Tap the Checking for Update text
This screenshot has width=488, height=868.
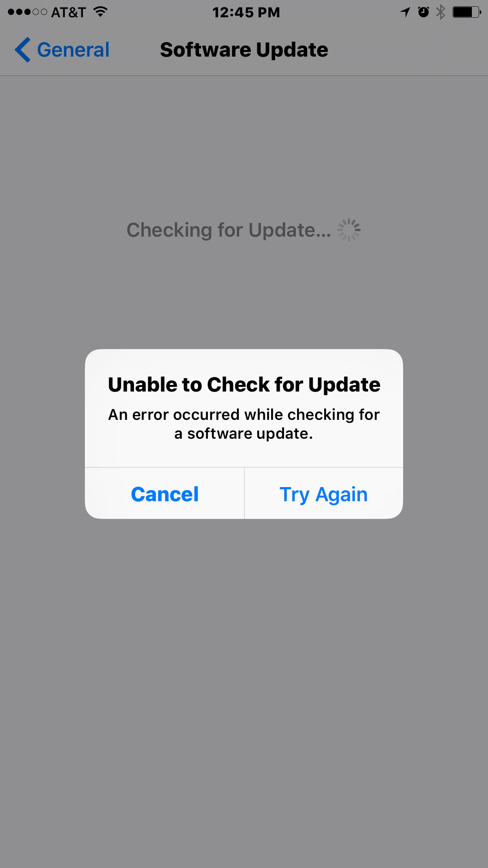tap(229, 230)
